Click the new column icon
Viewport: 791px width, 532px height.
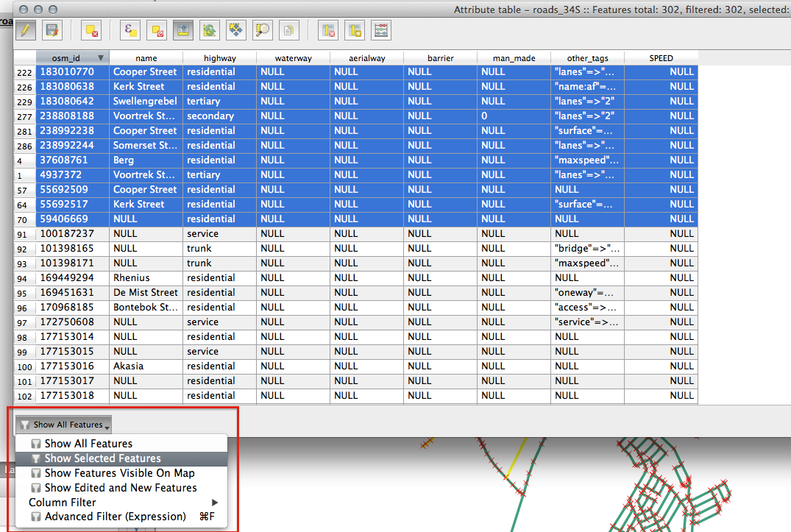tap(355, 30)
